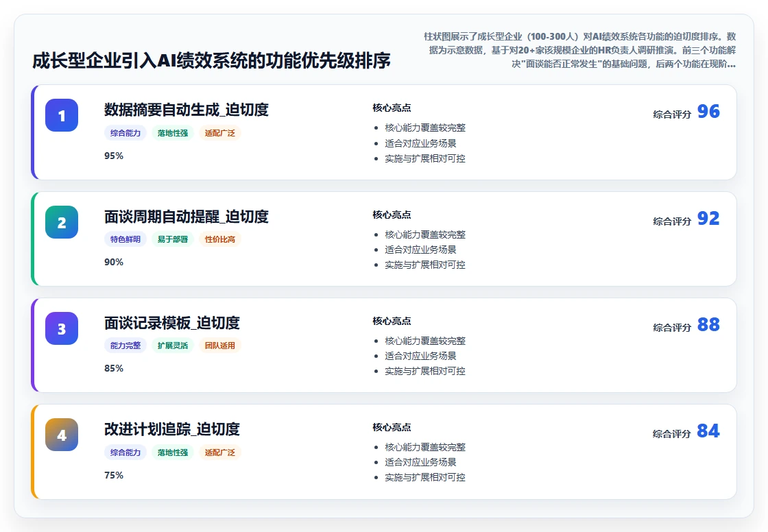The height and width of the screenshot is (532, 768).
Task: Click 综合评分 label beside score 88
Action: point(672,328)
